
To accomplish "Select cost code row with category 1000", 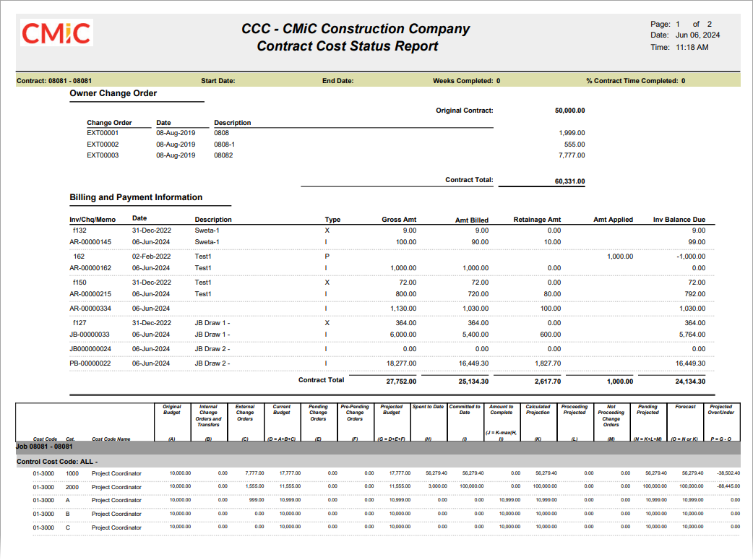I will pos(386,473).
